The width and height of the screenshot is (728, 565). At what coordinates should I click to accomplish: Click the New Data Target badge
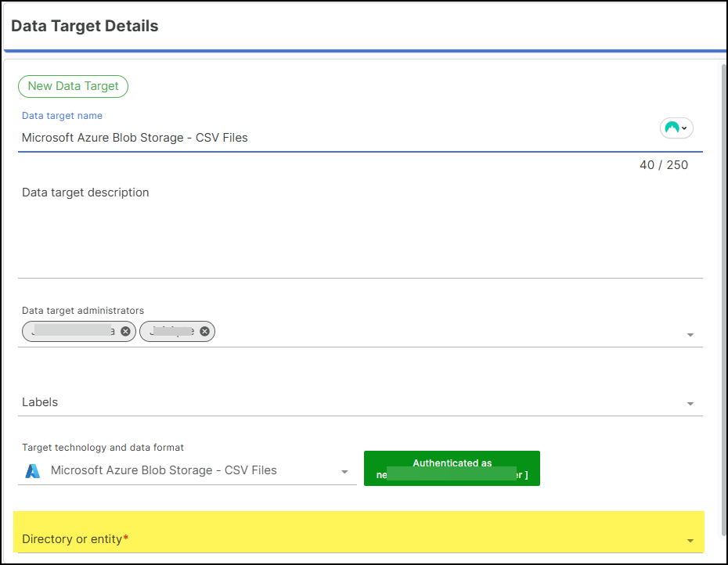pos(73,86)
